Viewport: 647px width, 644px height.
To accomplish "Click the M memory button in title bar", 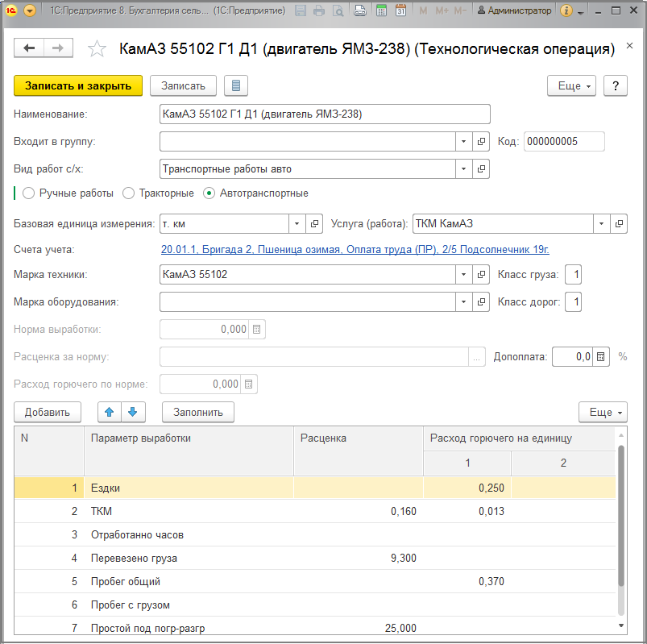I will click(x=423, y=10).
